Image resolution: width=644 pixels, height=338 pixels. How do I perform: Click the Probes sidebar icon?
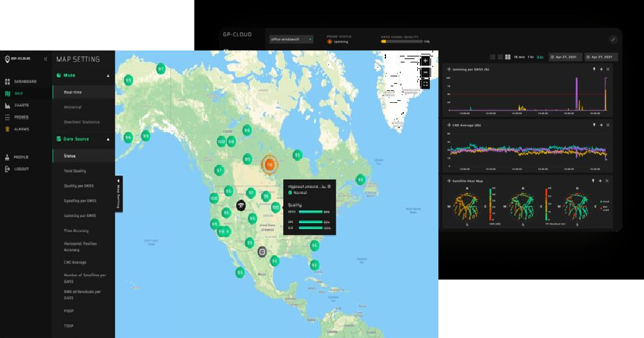tap(7, 118)
